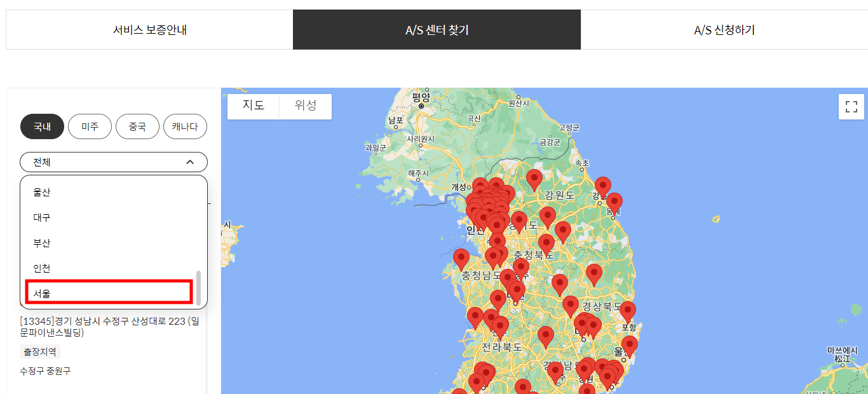Viewport: 868px width, 394px height.
Task: Choose 울산 from the dropdown list
Action: 108,192
